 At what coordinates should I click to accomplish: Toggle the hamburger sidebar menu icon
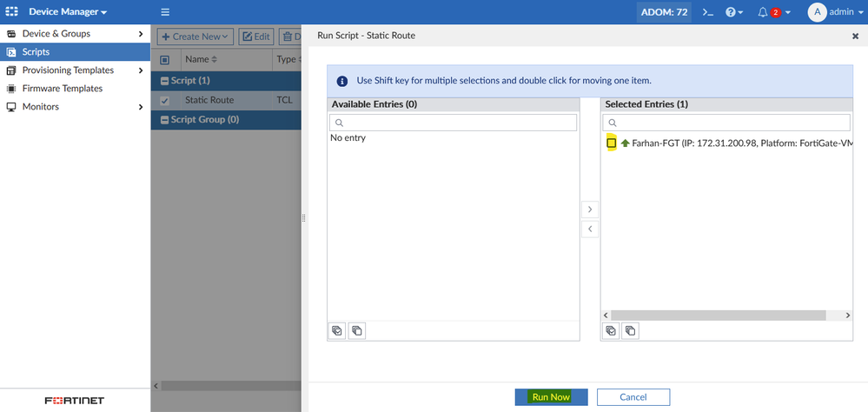165,12
